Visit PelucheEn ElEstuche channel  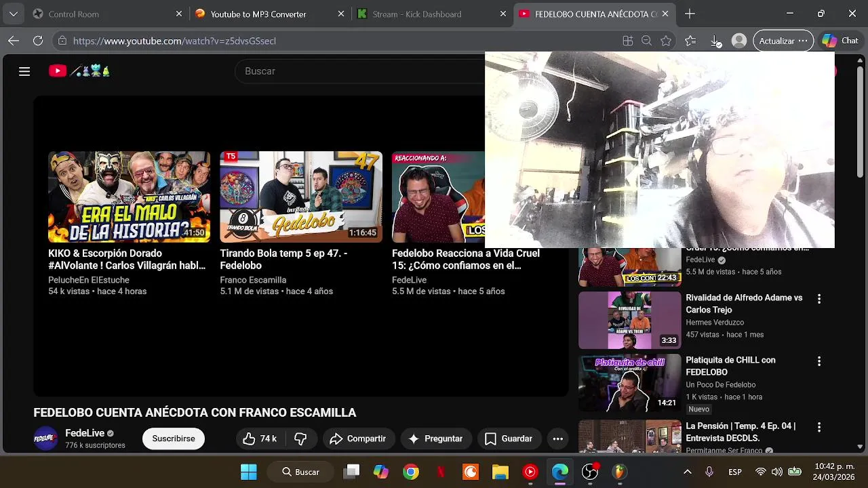point(89,280)
